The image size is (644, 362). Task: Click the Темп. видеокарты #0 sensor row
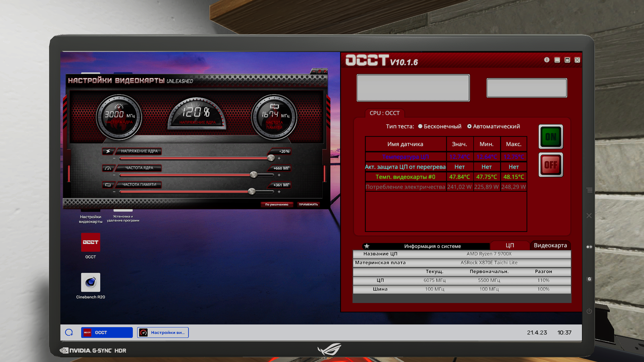pyautogui.click(x=446, y=177)
